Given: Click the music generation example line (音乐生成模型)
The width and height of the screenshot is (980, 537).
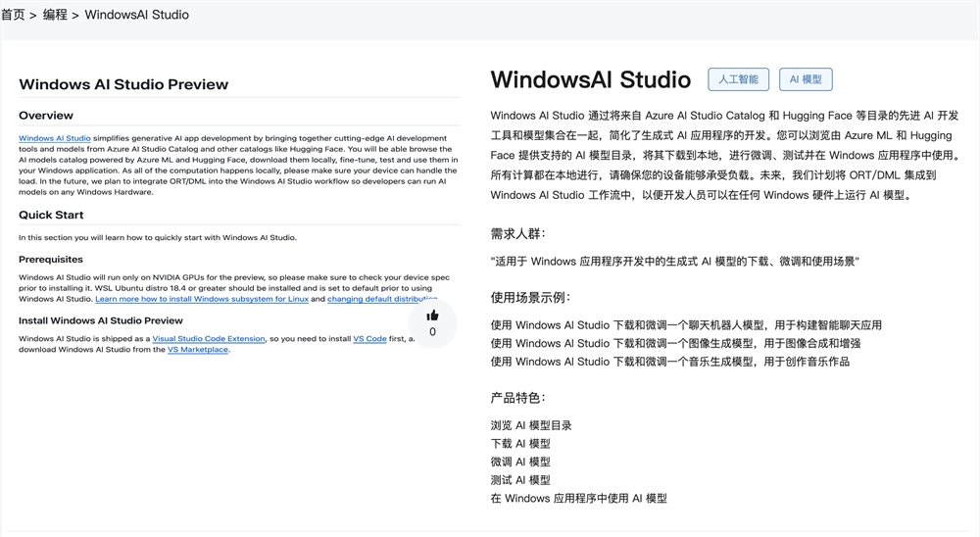Looking at the screenshot, I should (670, 362).
